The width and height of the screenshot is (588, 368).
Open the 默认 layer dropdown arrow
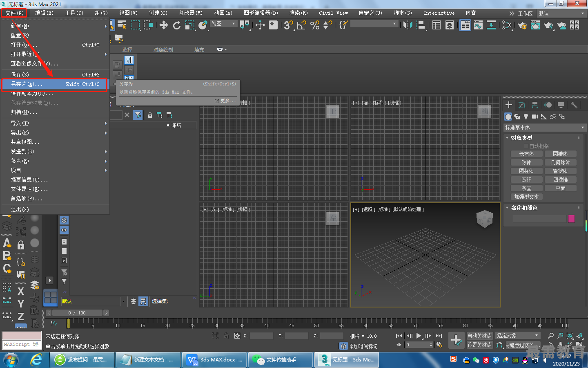pyautogui.click(x=123, y=301)
